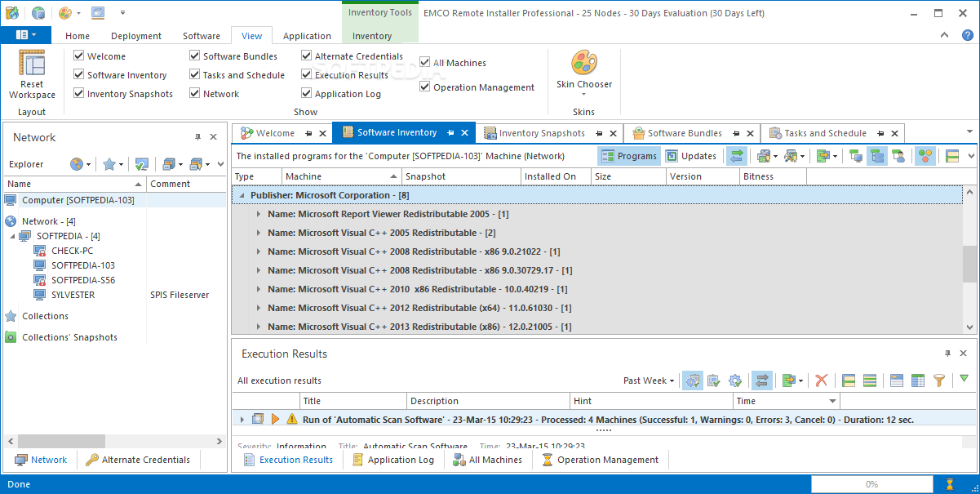980x494 pixels.
Task: Click the colored circles icon in inventory toolbar
Action: pos(925,156)
